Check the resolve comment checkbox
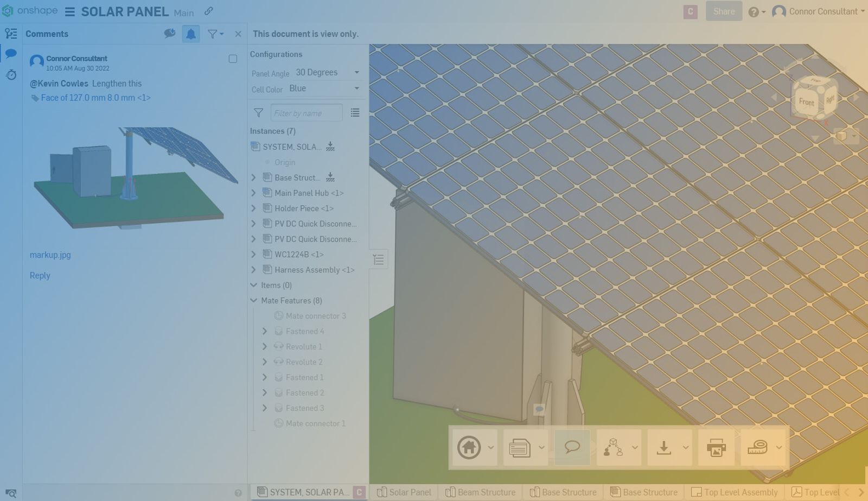 click(233, 59)
